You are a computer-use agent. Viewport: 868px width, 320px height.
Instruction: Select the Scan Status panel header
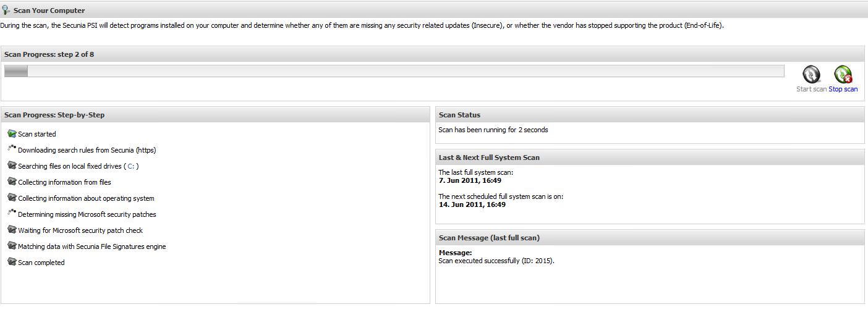(650, 115)
